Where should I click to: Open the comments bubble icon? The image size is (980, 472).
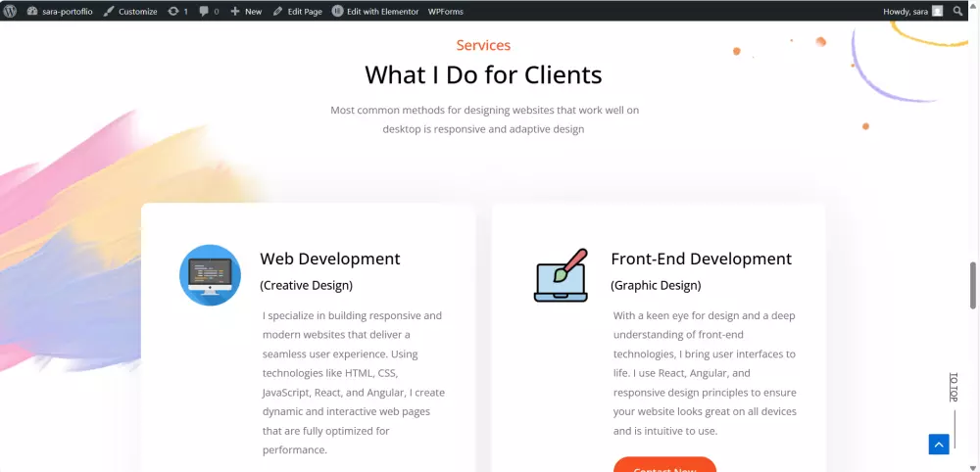coord(204,11)
